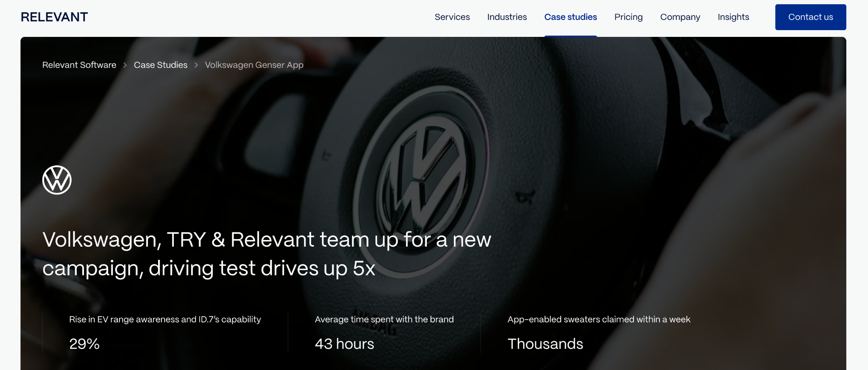Open the Industries menu
868x370 pixels.
pyautogui.click(x=507, y=17)
